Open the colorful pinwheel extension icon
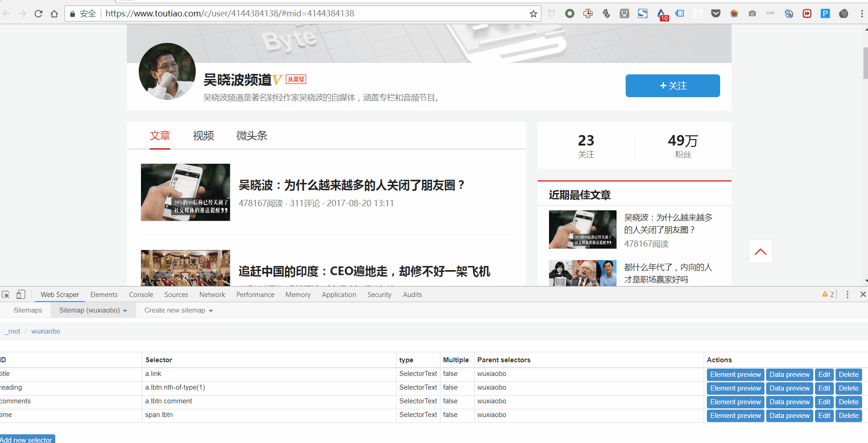Image resolution: width=868 pixels, height=443 pixels. coord(734,14)
